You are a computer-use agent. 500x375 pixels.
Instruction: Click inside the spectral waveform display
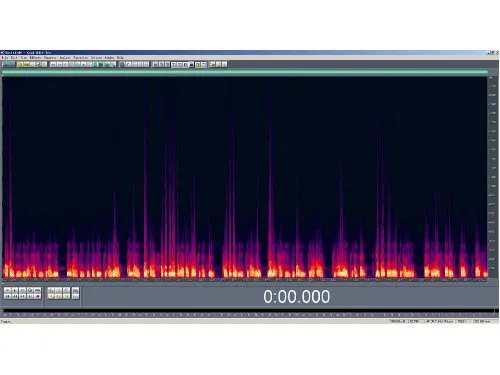pyautogui.click(x=245, y=177)
